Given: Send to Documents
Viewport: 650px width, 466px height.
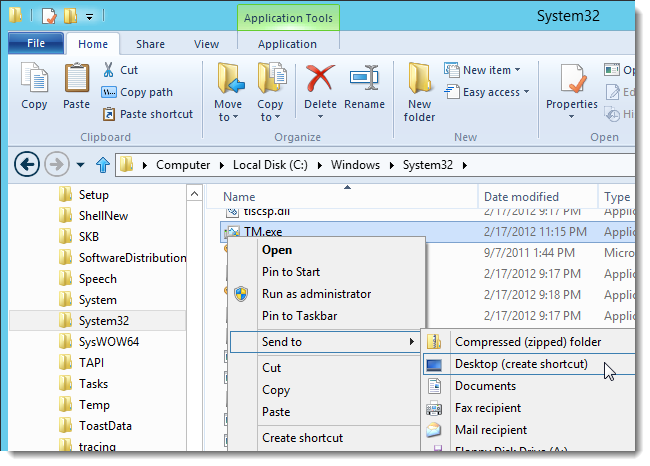Looking at the screenshot, I should (x=529, y=386).
